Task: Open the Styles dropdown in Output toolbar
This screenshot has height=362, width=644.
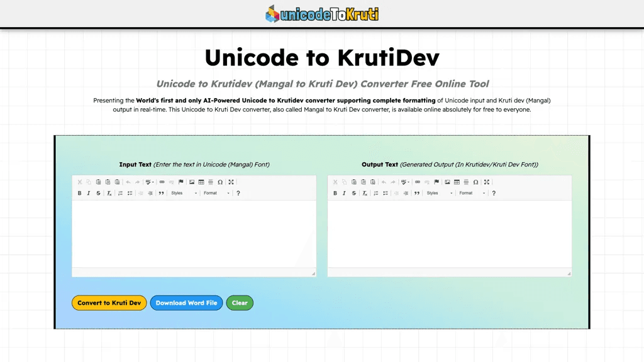Action: click(440, 193)
